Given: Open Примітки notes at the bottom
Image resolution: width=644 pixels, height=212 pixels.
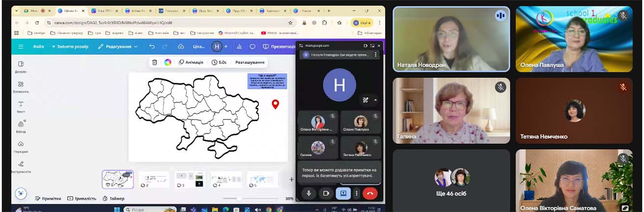Looking at the screenshot, I should click(x=48, y=199).
